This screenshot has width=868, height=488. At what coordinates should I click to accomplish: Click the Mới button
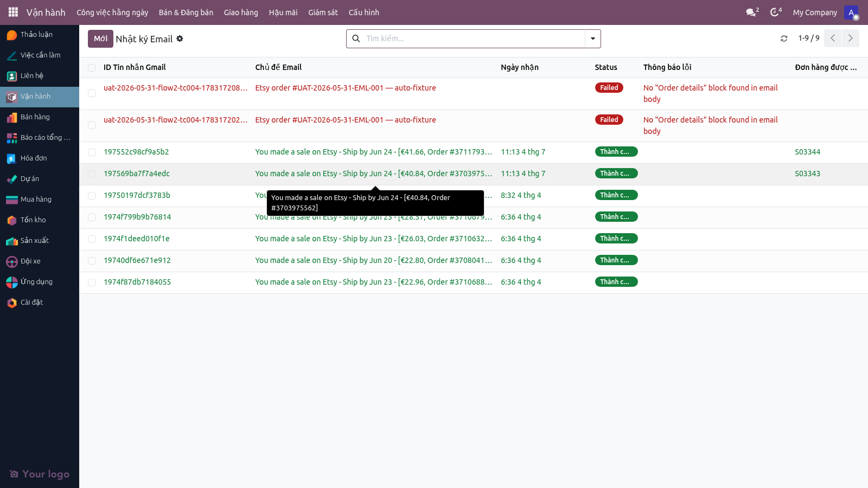tap(100, 38)
